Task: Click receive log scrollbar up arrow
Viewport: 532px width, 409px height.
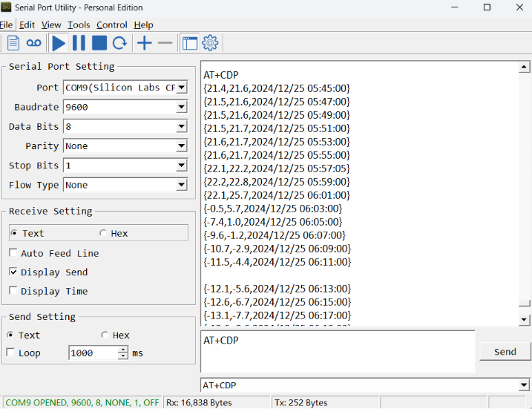Action: click(524, 67)
